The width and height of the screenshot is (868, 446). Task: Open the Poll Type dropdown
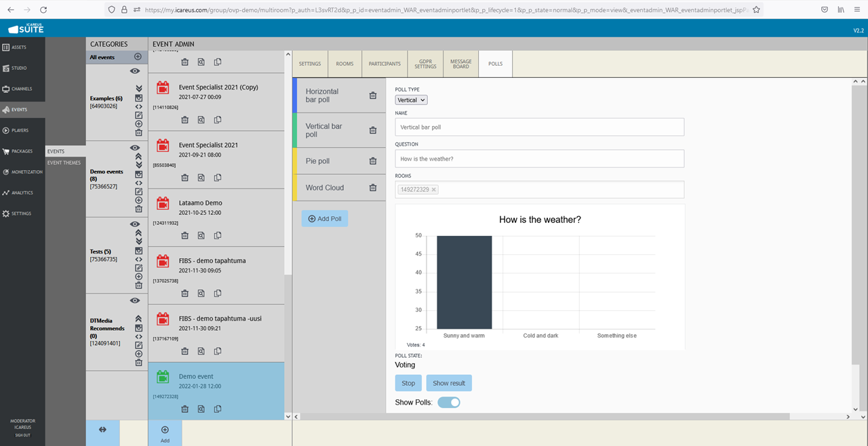pyautogui.click(x=411, y=100)
